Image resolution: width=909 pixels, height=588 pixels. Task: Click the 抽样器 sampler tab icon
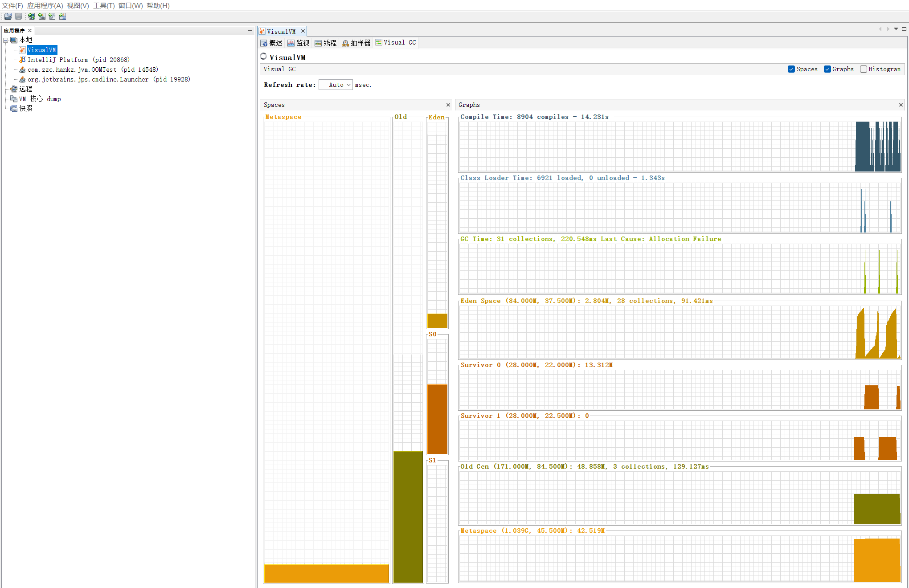[345, 43]
